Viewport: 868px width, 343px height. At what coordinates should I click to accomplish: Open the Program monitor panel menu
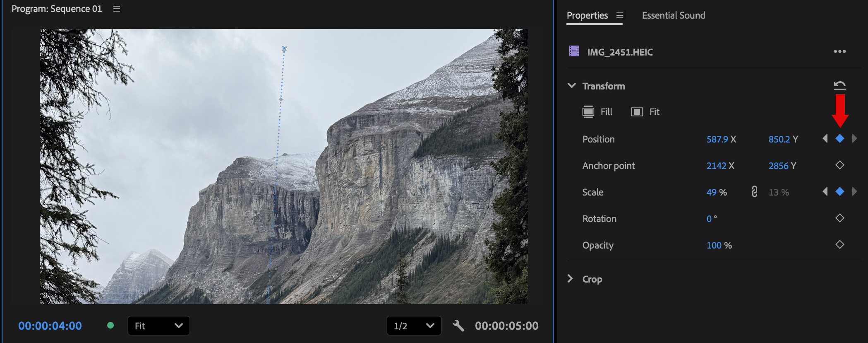[x=117, y=9]
